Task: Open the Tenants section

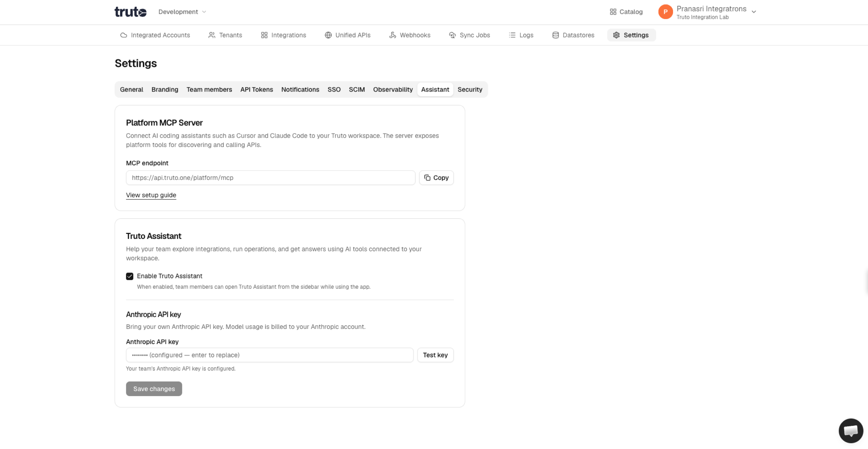Action: point(225,35)
